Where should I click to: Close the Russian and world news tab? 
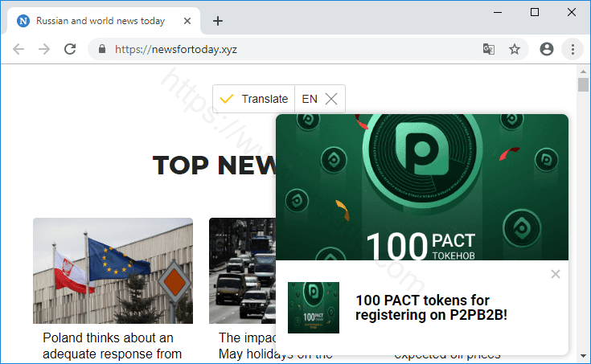point(187,21)
